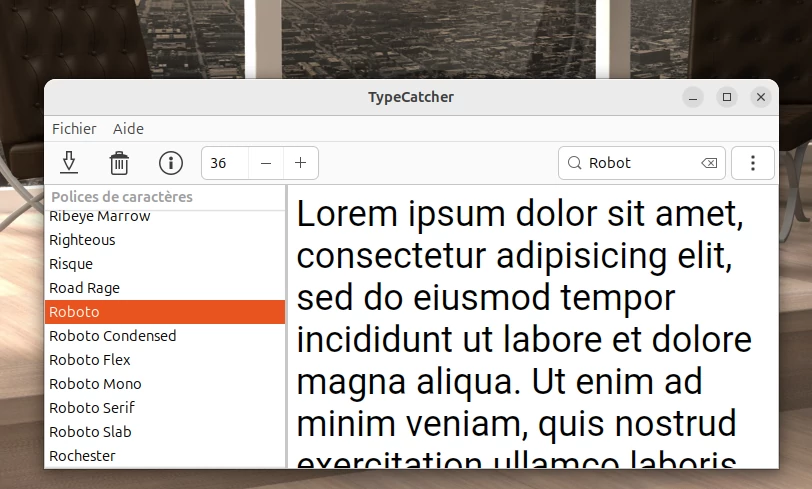Click the Polices de caractères column header
The width and height of the screenshot is (812, 489).
(165, 197)
